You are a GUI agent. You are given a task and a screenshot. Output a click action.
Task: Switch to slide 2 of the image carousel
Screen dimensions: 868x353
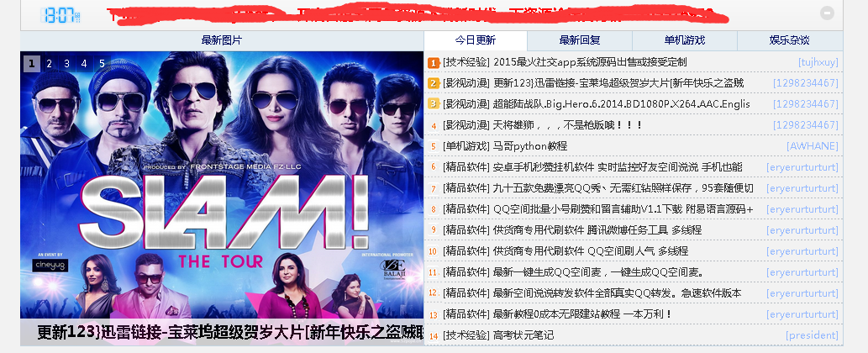tap(50, 64)
